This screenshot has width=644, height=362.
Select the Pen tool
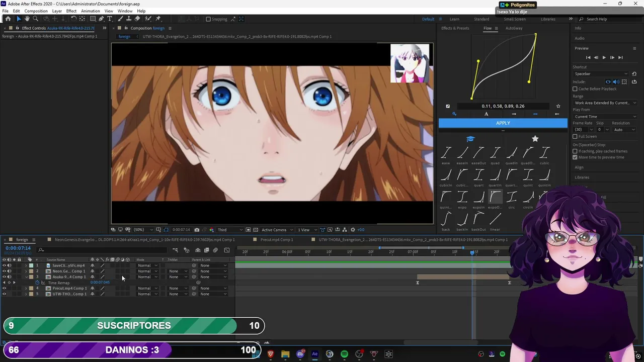(101, 19)
